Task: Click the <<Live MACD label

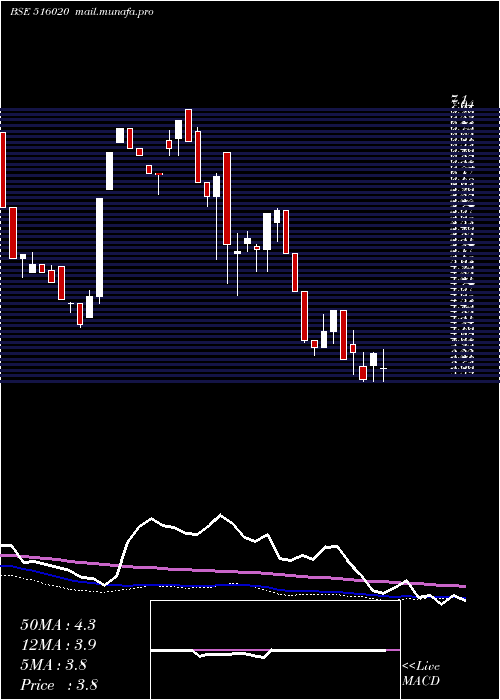Action: pyautogui.click(x=421, y=673)
